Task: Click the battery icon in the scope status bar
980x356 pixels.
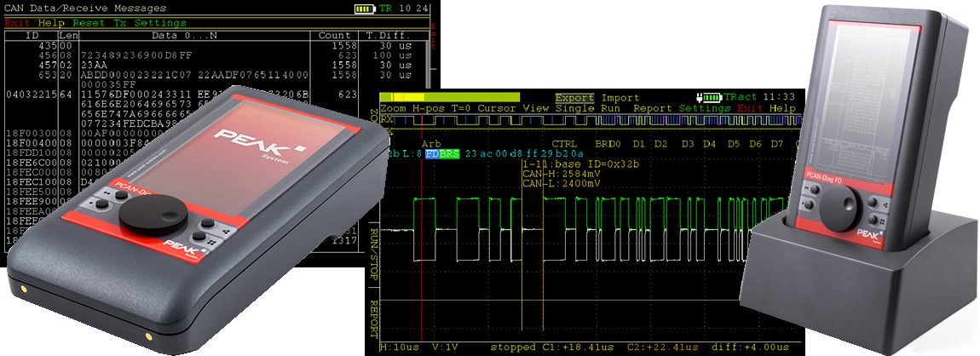Action: tap(709, 97)
